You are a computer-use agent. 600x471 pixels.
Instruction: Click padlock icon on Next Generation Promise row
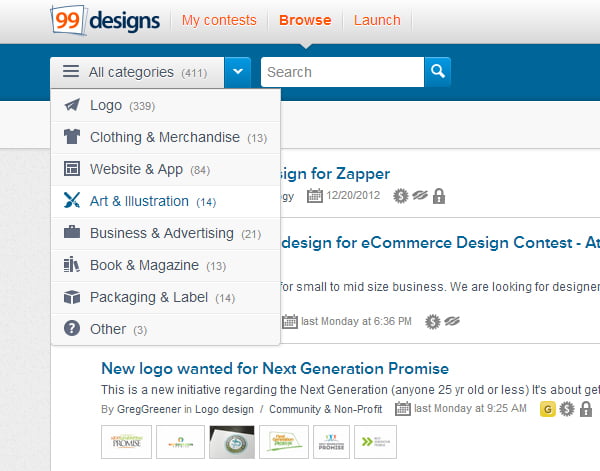click(586, 409)
